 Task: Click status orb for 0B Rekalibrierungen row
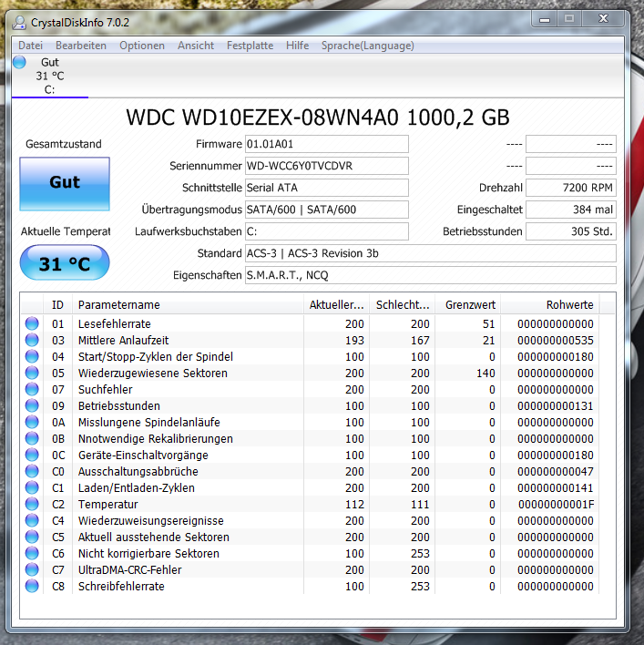point(32,438)
